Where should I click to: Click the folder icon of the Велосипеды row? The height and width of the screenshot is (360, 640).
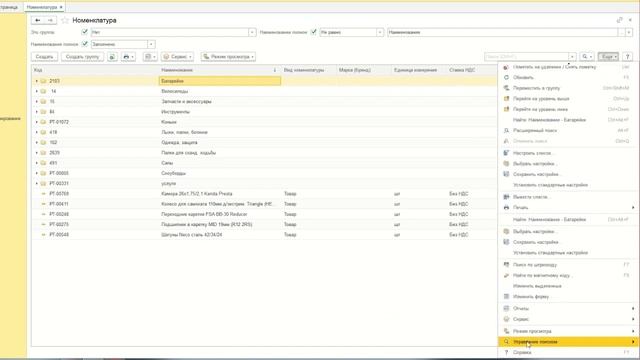click(x=43, y=91)
